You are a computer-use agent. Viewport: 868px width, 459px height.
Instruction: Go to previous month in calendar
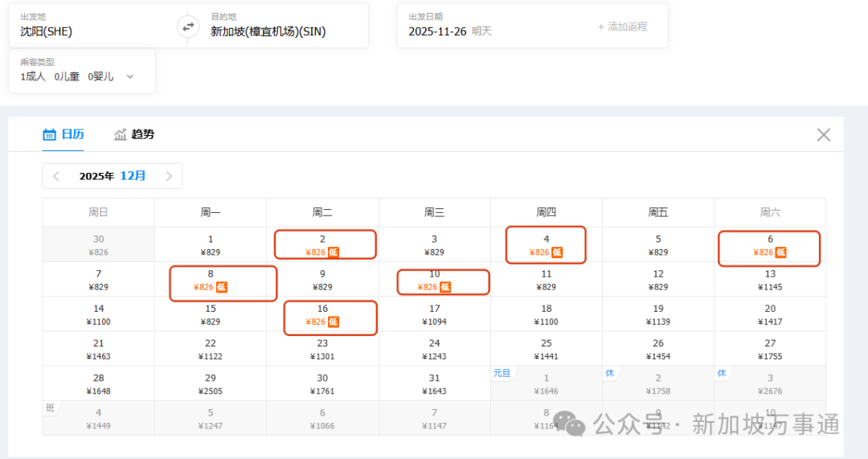click(x=56, y=176)
